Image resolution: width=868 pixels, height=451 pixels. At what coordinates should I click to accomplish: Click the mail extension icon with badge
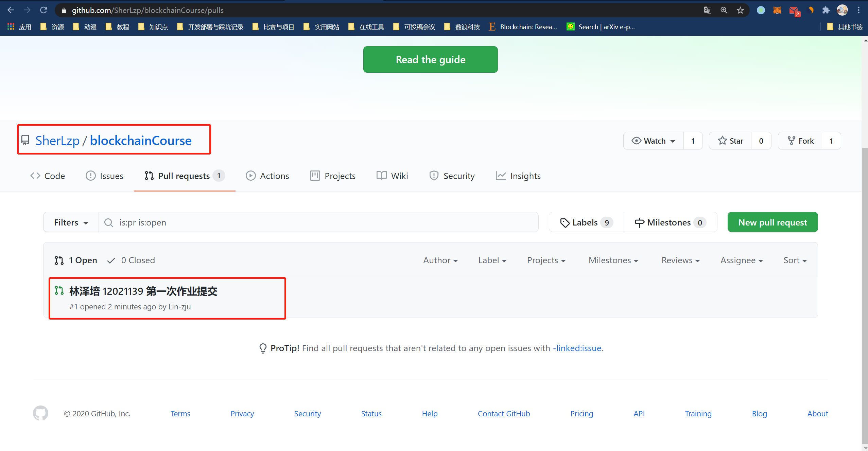coord(794,10)
